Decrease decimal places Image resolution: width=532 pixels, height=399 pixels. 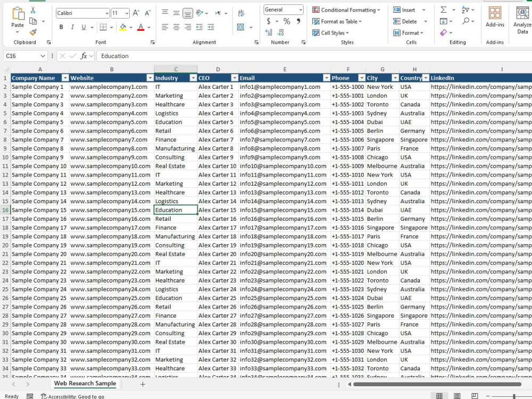click(280, 32)
